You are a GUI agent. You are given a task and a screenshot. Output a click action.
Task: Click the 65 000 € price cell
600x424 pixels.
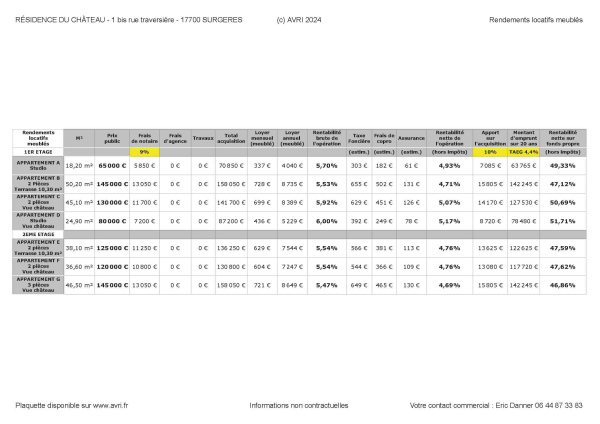pos(111,166)
